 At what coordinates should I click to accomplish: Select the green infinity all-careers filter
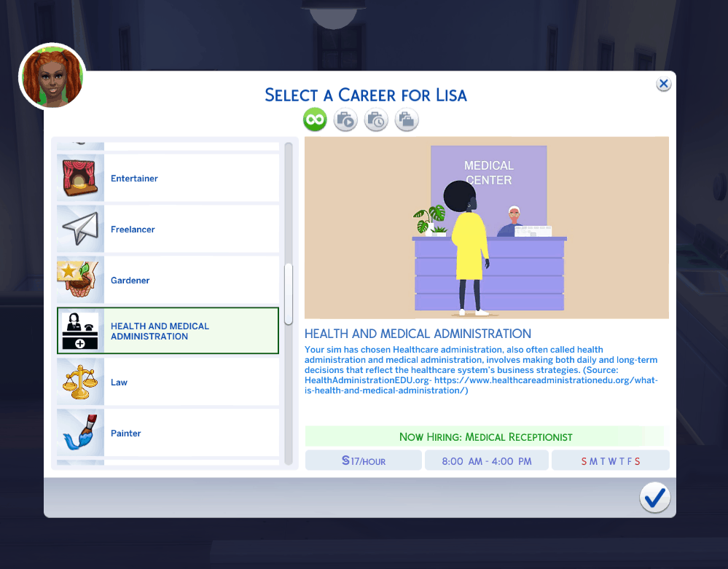coord(315,119)
